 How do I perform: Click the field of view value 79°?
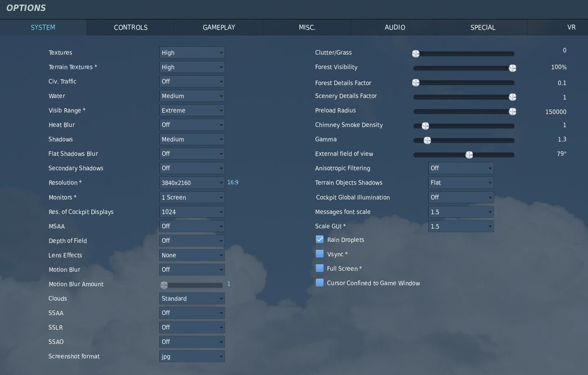point(562,154)
